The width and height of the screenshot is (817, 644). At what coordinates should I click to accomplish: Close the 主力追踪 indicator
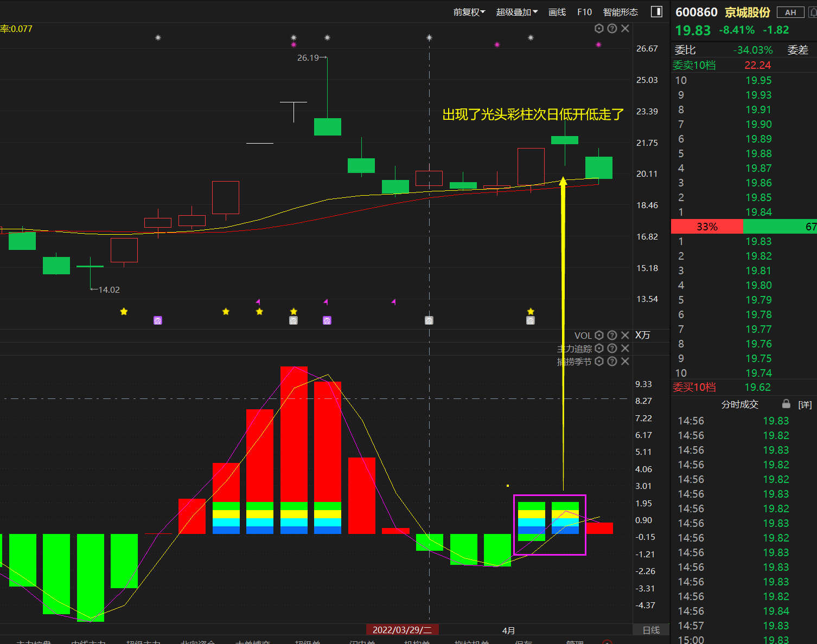coord(625,348)
